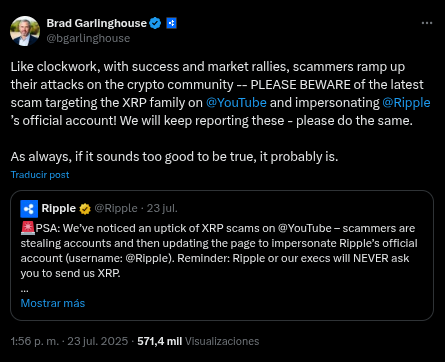Image resolution: width=445 pixels, height=362 pixels.
Task: Open the quoted post's 23 jul. date
Action: 162,208
